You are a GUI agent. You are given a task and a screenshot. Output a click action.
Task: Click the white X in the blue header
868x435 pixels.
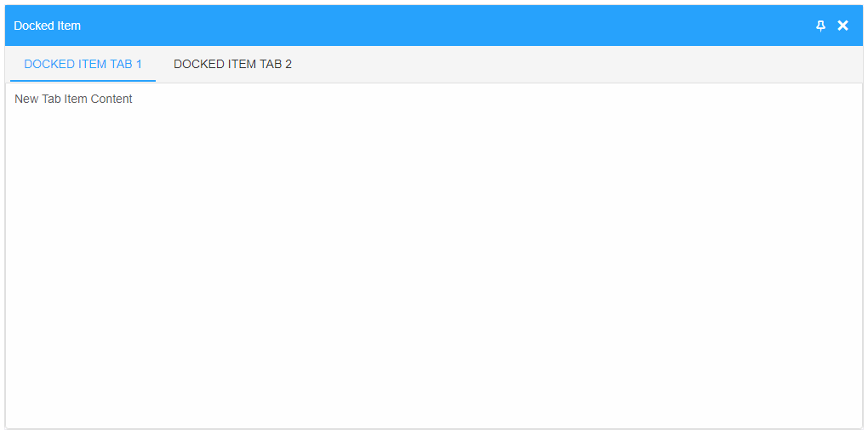point(842,26)
